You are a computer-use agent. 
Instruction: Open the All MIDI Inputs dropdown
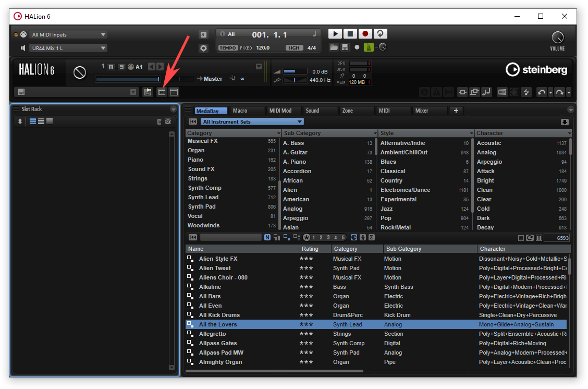tap(68, 34)
